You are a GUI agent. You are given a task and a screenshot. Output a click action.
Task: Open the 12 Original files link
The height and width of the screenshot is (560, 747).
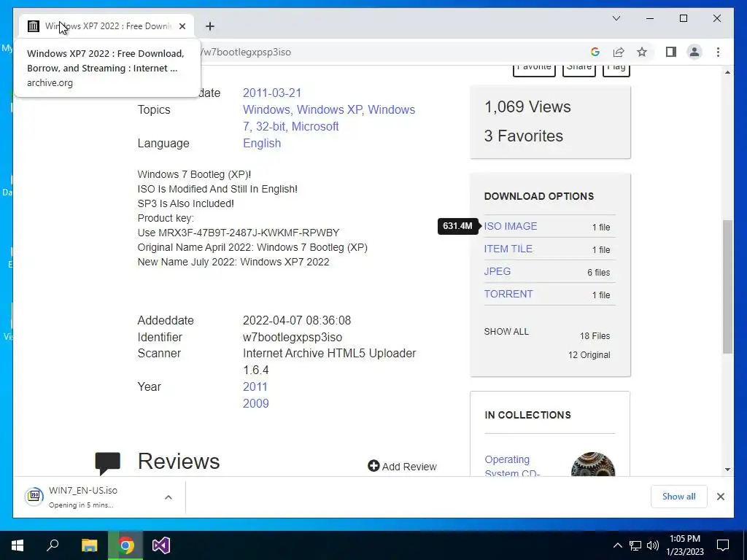pos(589,355)
